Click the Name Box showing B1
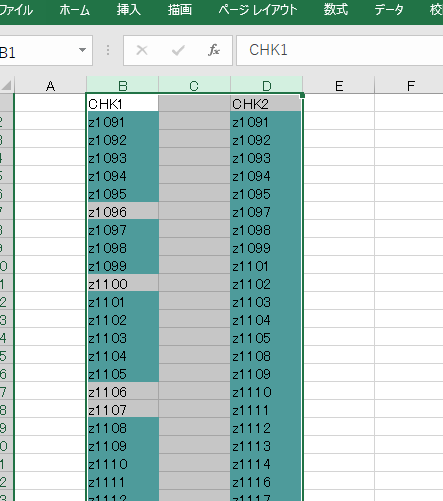The height and width of the screenshot is (501, 443). point(37,51)
